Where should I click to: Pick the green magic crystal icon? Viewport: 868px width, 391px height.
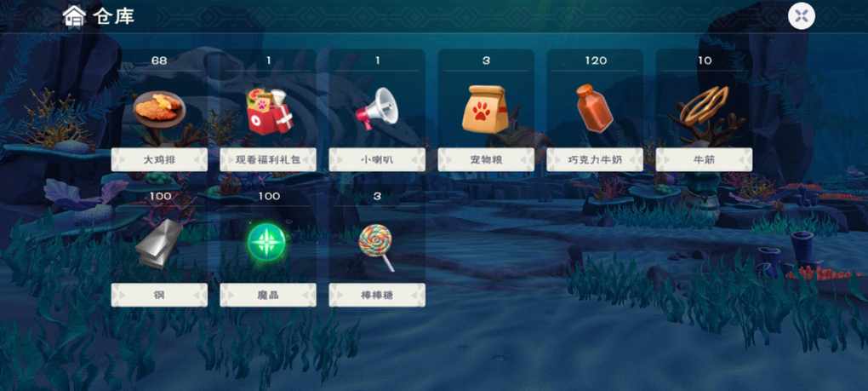(x=266, y=242)
